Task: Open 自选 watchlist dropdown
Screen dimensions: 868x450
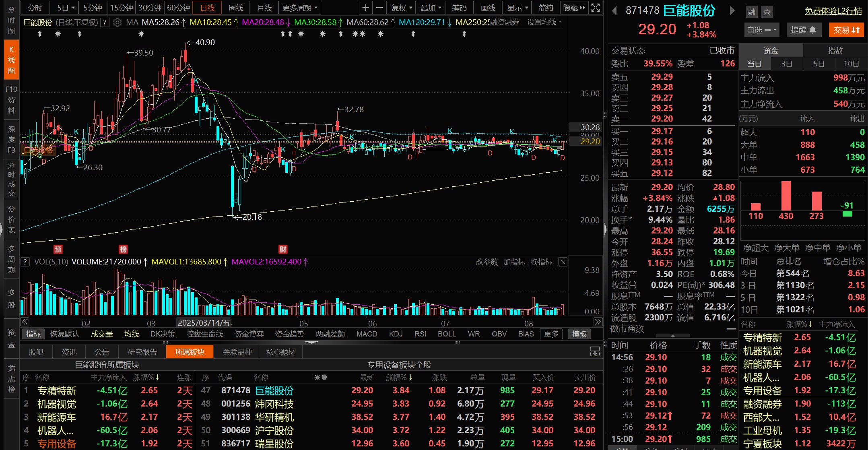Action: click(x=762, y=30)
